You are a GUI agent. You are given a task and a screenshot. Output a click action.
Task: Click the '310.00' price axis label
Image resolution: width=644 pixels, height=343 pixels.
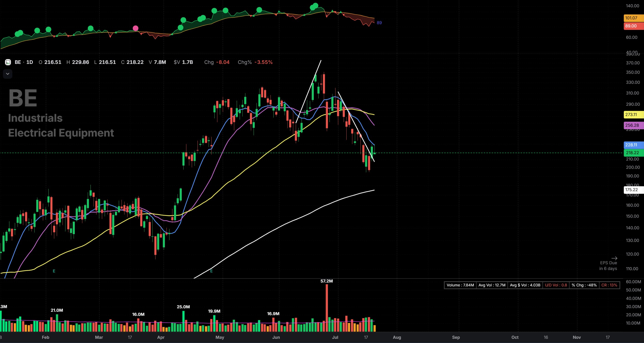(633, 93)
